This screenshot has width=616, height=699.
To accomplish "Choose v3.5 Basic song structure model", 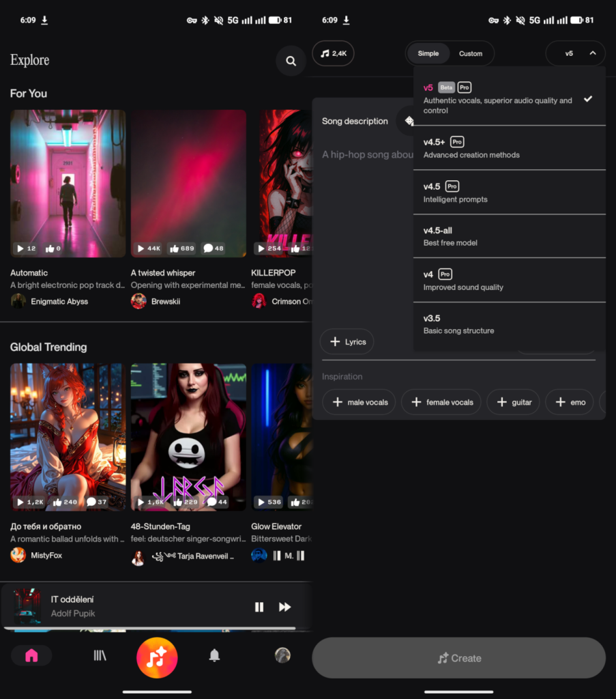I will (x=508, y=324).
